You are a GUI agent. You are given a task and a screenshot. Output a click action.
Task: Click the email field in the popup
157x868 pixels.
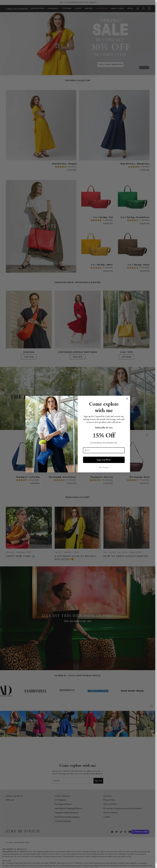click(x=104, y=450)
